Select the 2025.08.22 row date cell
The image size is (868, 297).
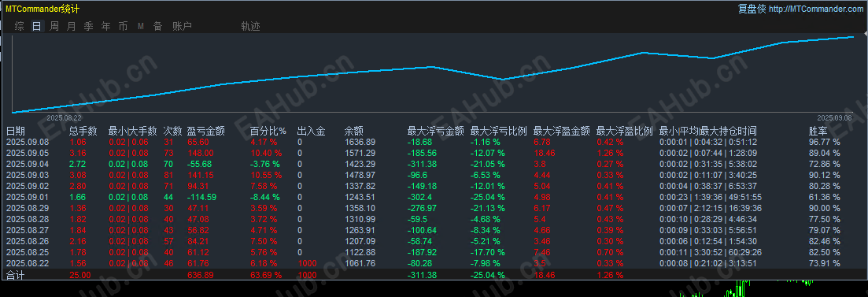pos(28,263)
